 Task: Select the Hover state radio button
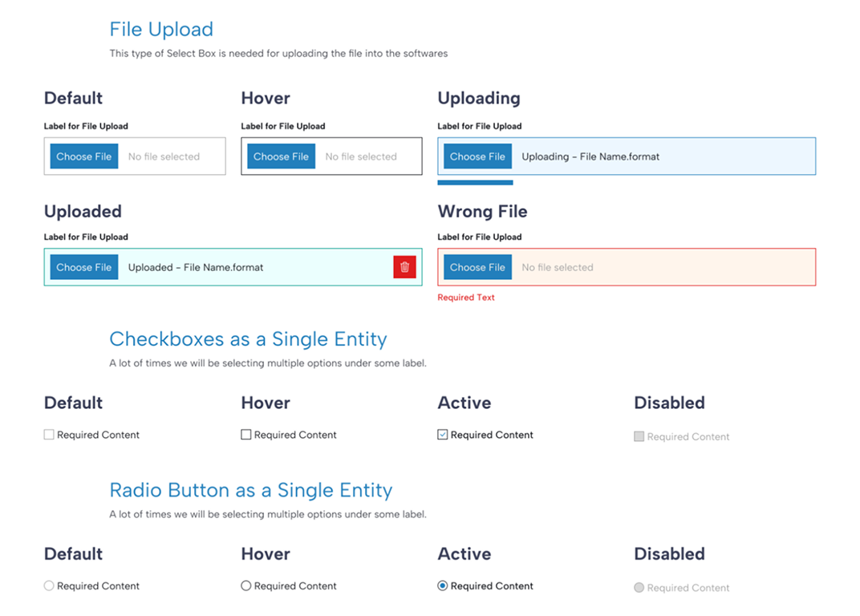(x=246, y=586)
